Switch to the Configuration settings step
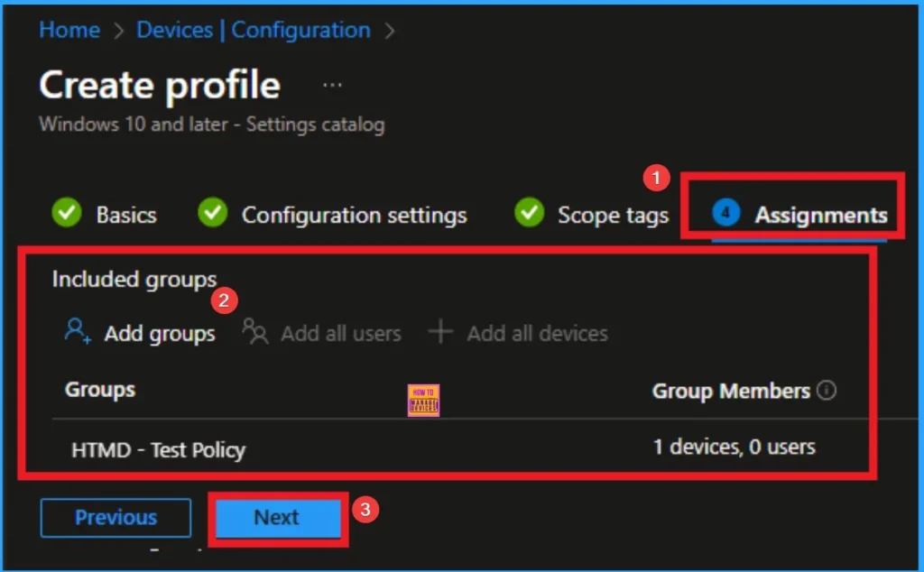924x572 pixels. tap(354, 216)
